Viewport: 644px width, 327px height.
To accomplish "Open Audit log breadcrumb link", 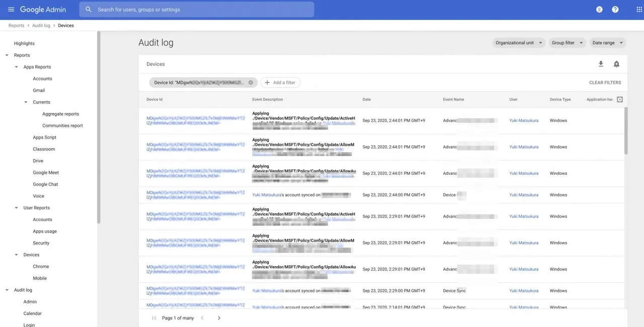I will pos(41,26).
